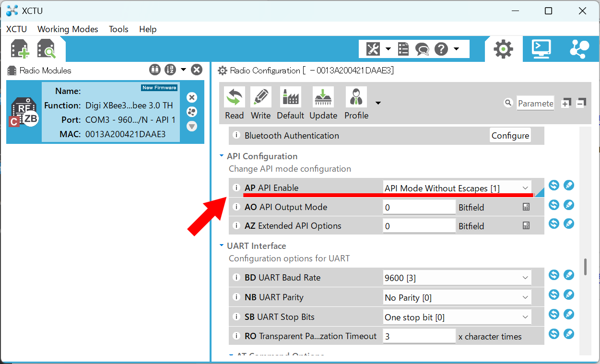Image resolution: width=600 pixels, height=364 pixels.
Task: Collapse all sections with minus icon
Action: tap(581, 103)
